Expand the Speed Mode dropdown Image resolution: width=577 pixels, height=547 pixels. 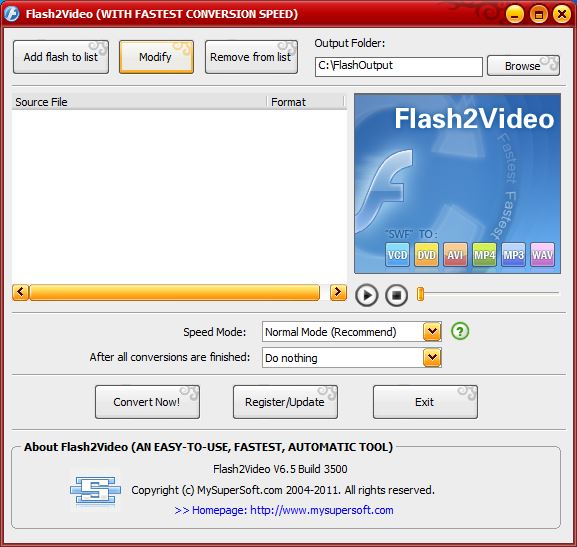[432, 332]
